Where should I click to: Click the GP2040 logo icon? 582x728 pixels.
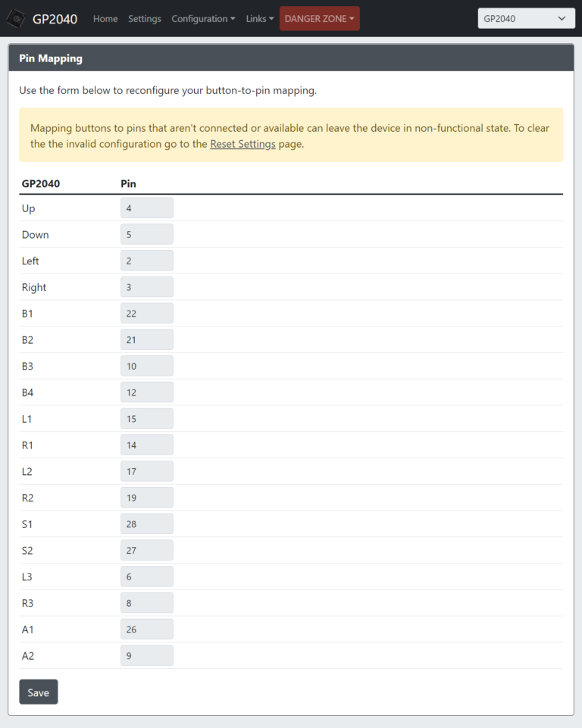[16, 18]
